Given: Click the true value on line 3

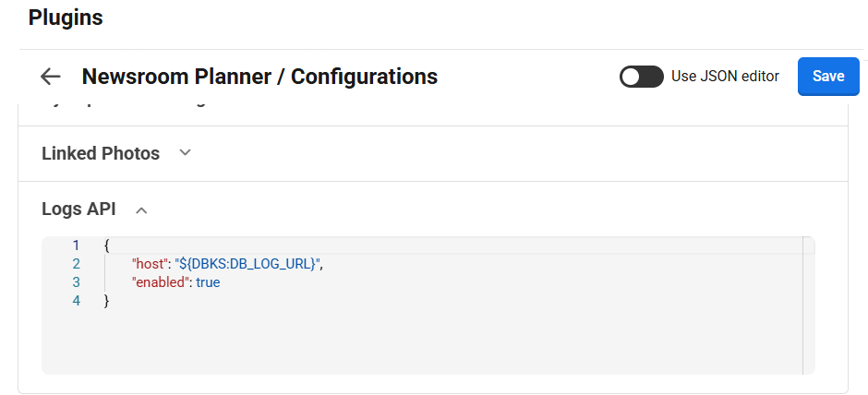Looking at the screenshot, I should pos(208,282).
